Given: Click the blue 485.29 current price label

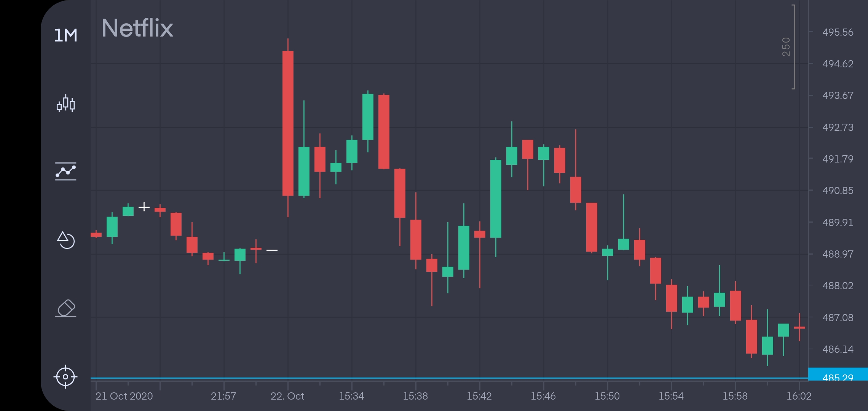Looking at the screenshot, I should pyautogui.click(x=838, y=374).
